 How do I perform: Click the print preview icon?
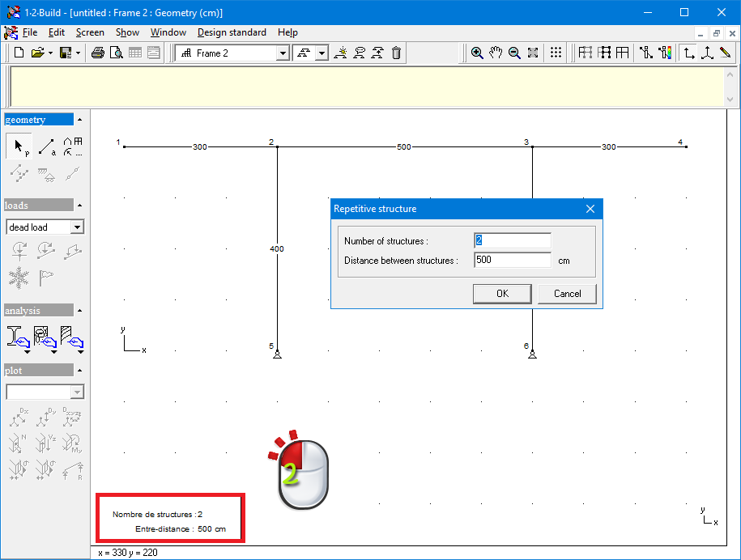click(117, 53)
